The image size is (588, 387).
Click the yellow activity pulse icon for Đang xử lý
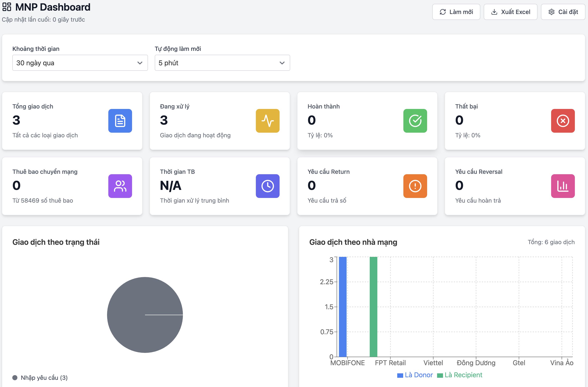pyautogui.click(x=268, y=121)
